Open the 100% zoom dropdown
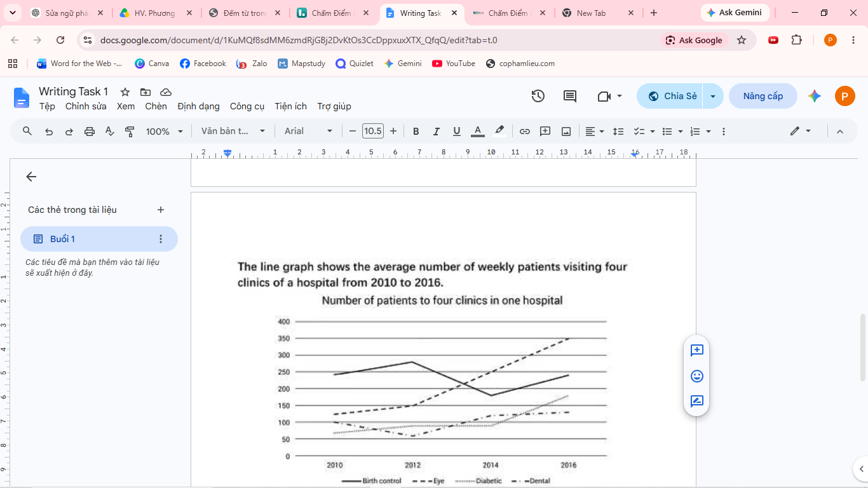Image resolution: width=868 pixels, height=488 pixels. pyautogui.click(x=164, y=132)
